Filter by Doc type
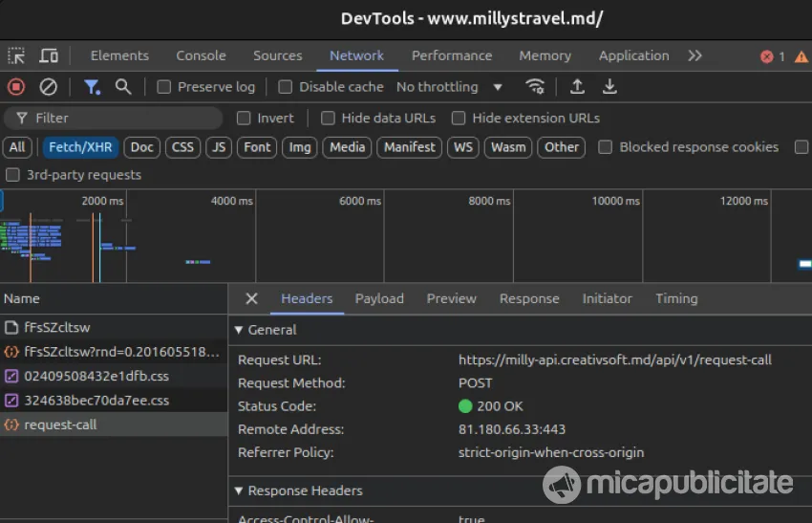 (142, 147)
